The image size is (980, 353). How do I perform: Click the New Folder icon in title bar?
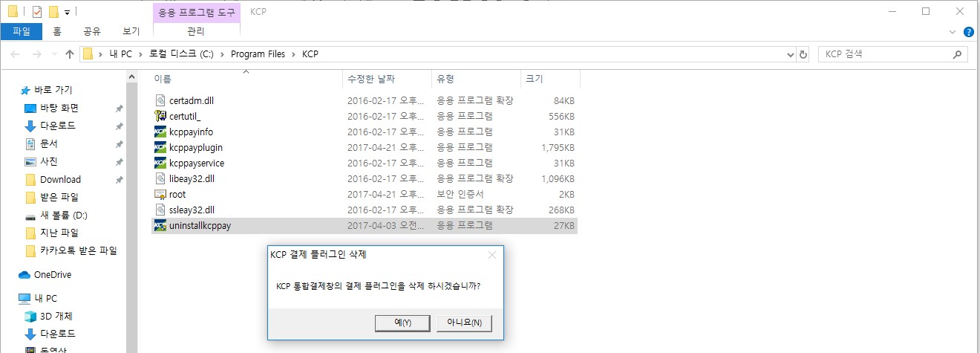tap(53, 12)
